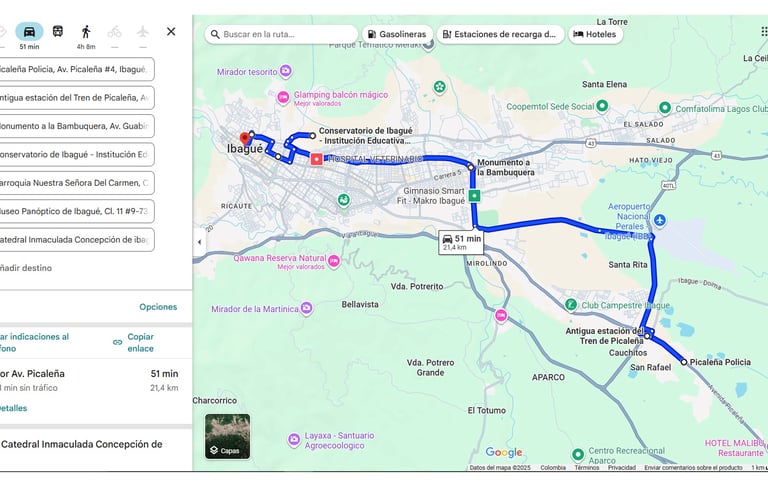Click the 51 min route info label
This screenshot has width=768, height=487.
point(461,242)
